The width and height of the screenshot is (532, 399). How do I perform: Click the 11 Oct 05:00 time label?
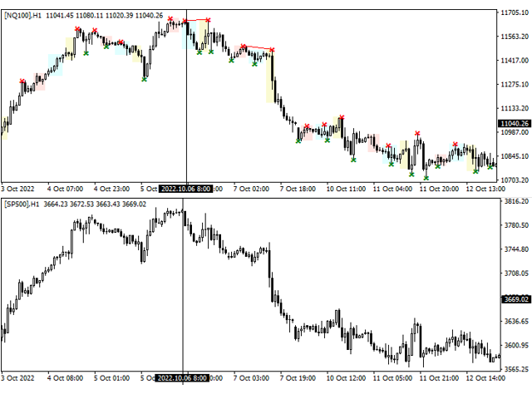click(x=392, y=378)
